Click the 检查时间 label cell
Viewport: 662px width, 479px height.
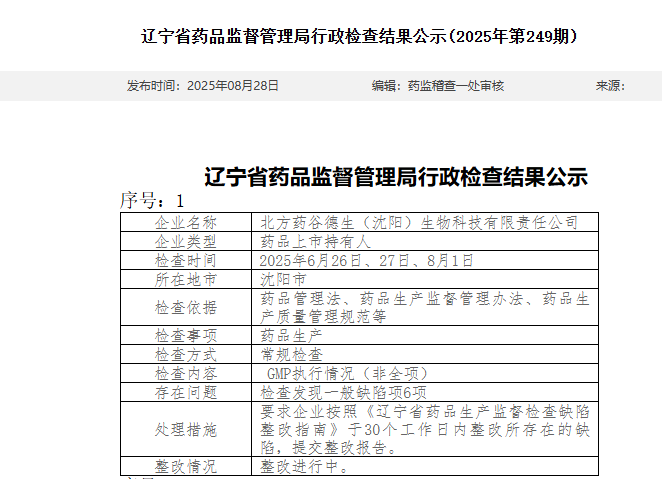(x=185, y=260)
